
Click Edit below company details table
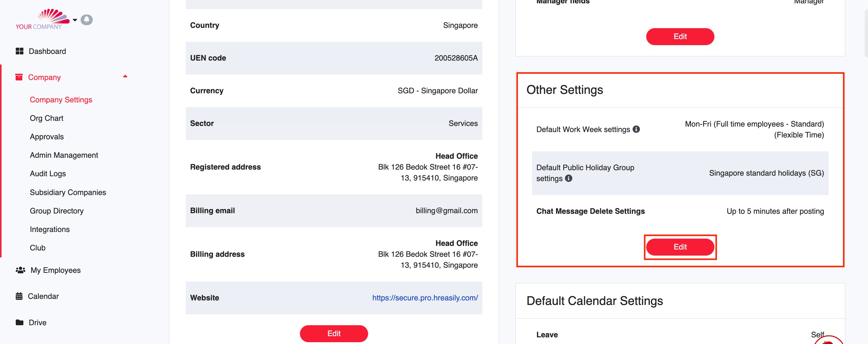click(x=334, y=334)
